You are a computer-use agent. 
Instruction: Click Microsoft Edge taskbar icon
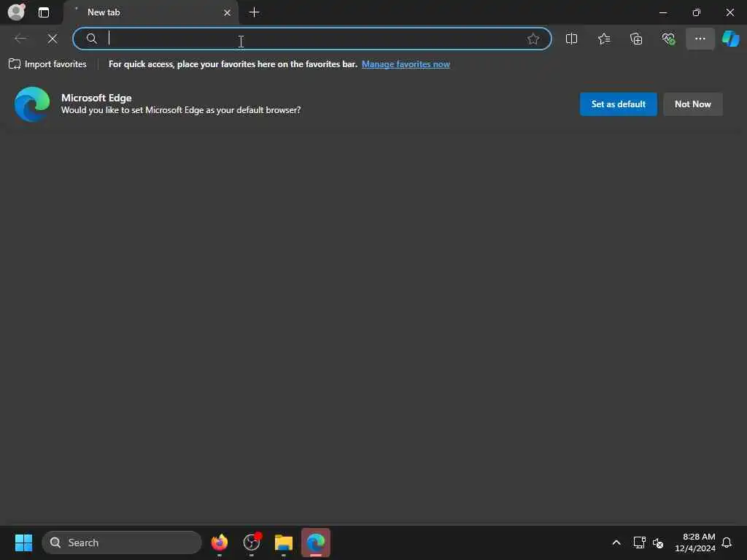pos(315,542)
